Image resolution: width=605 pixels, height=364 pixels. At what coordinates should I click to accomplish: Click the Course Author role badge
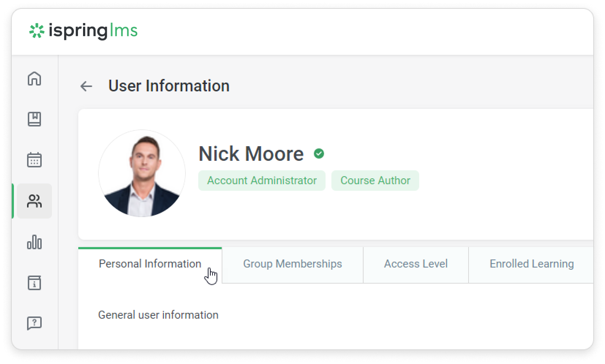[x=375, y=181]
